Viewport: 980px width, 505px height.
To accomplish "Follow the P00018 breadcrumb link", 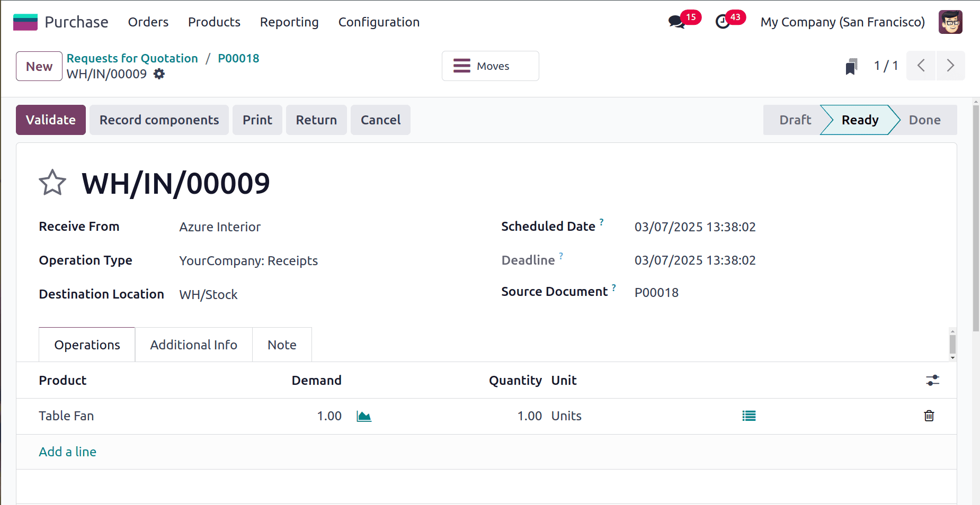I will (239, 58).
